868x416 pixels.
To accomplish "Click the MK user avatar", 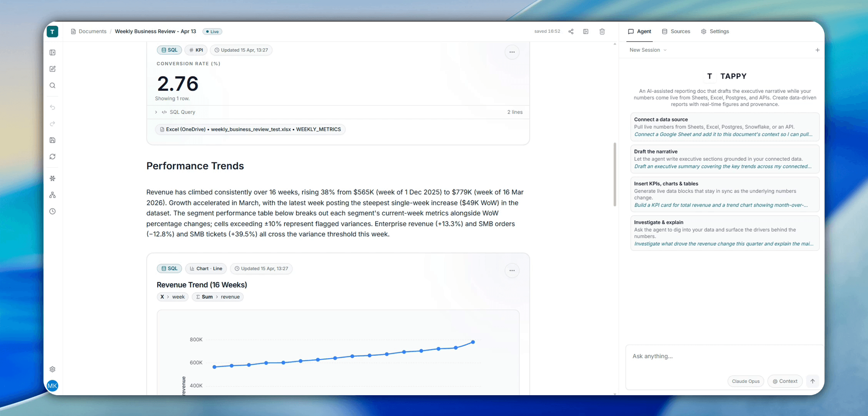I will point(52,386).
